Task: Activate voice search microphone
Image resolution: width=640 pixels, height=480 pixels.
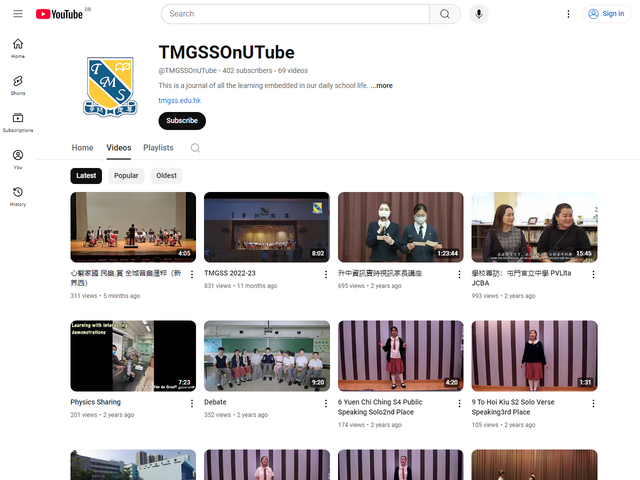Action: coord(479,14)
